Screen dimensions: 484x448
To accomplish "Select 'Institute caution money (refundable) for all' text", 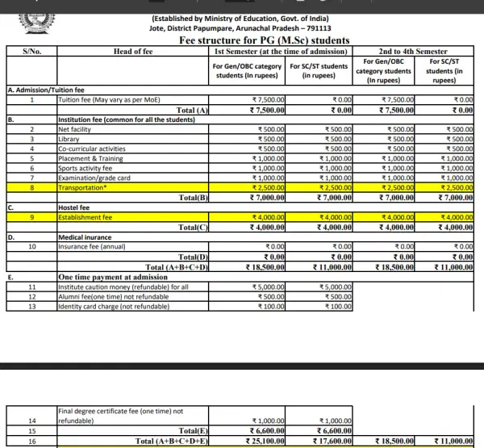I will pyautogui.click(x=123, y=287).
